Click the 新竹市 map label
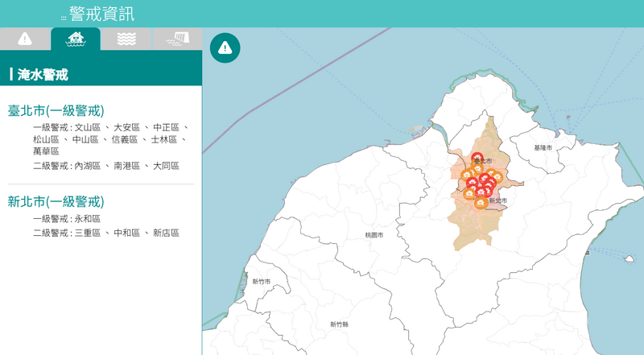 click(x=261, y=282)
